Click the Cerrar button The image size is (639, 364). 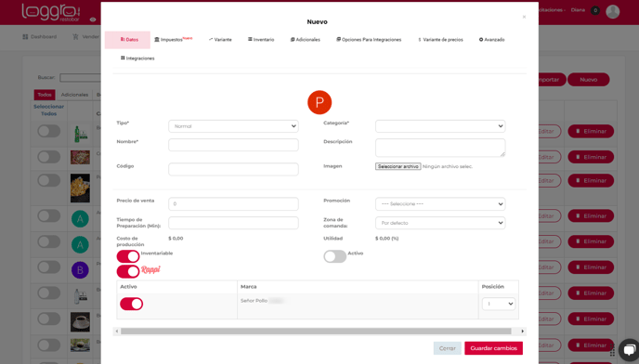coord(448,348)
